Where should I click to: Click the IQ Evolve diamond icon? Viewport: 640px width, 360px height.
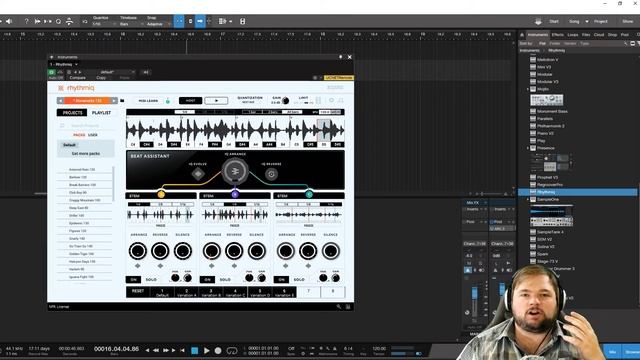198,174
